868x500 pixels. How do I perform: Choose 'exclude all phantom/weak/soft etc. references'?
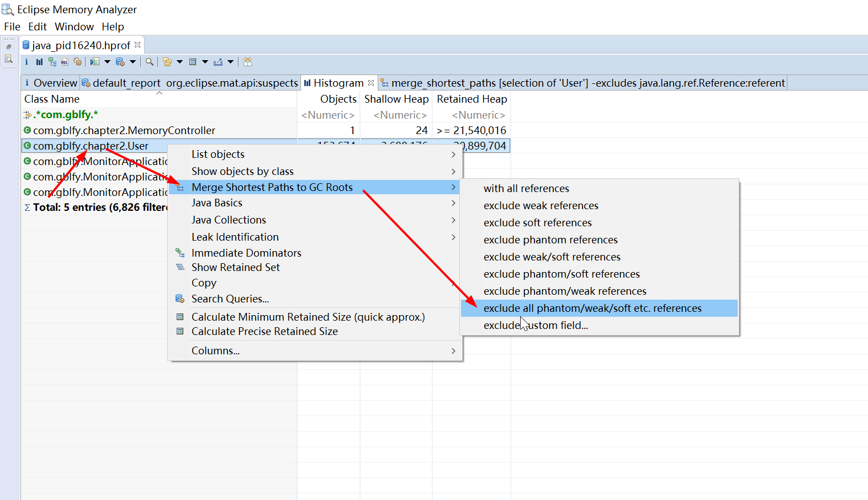(x=599, y=308)
